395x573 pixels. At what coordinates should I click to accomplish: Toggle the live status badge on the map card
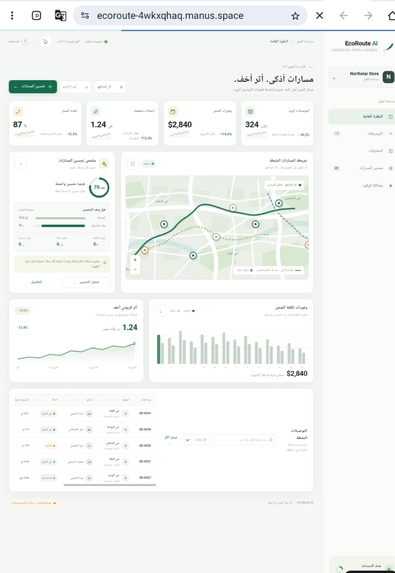[148, 164]
